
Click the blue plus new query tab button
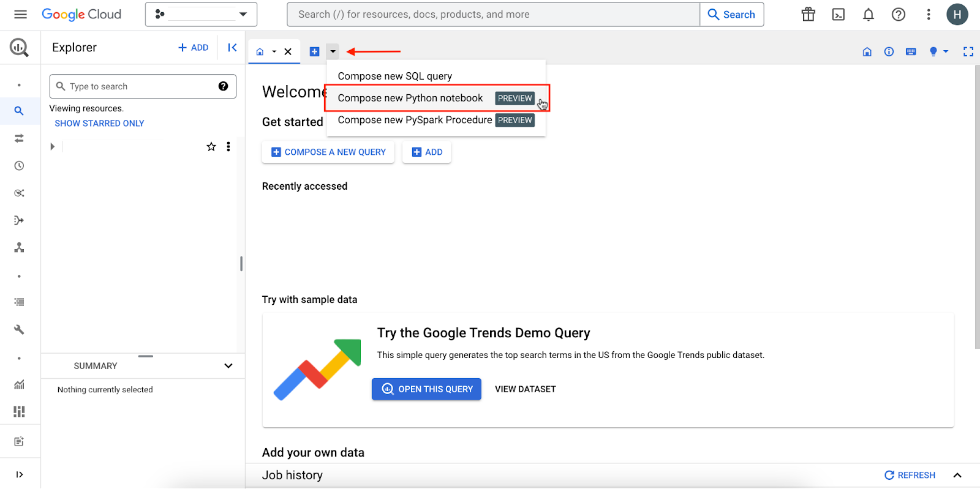(314, 51)
